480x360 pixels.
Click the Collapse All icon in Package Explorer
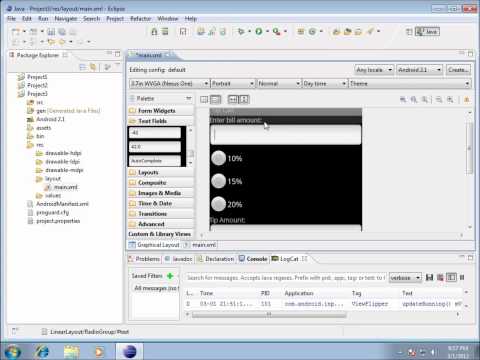pyautogui.click(x=82, y=67)
